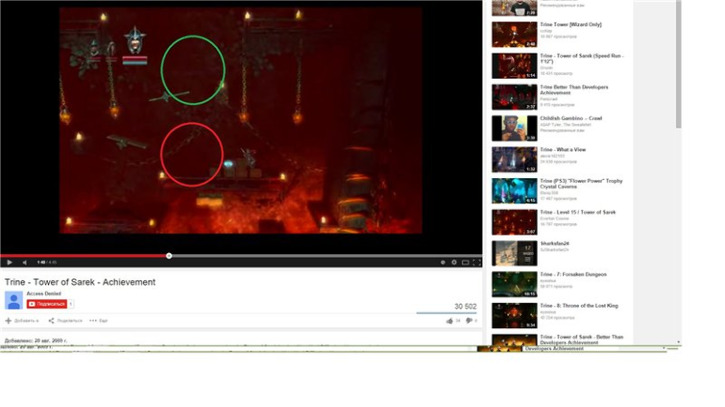
Task: Open Trine - Level 15 / Tower of Sarek title
Action: (578, 212)
